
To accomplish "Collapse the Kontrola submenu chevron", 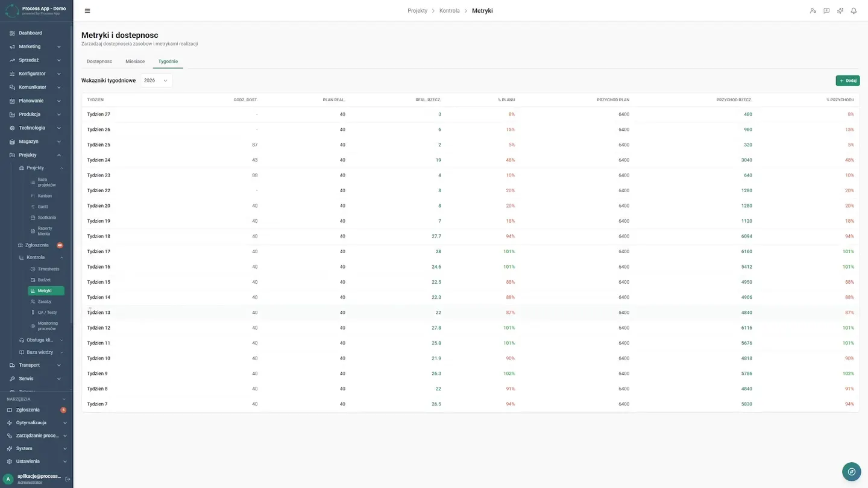I will 61,257.
